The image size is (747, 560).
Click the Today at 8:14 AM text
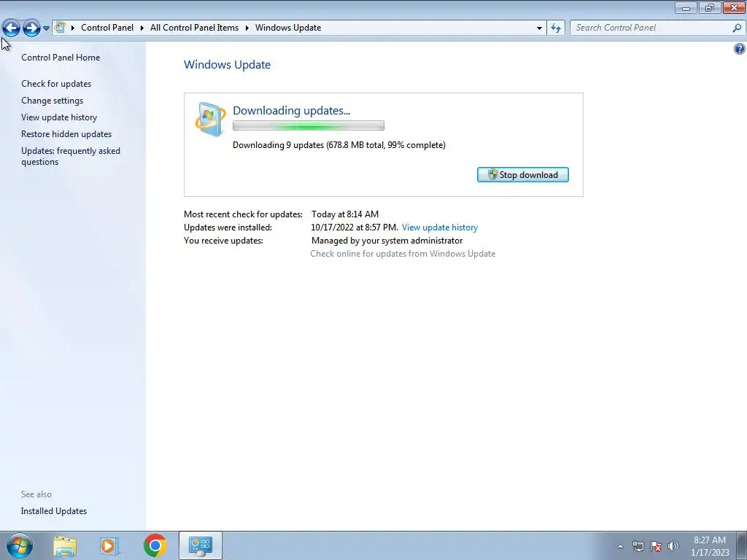point(345,214)
